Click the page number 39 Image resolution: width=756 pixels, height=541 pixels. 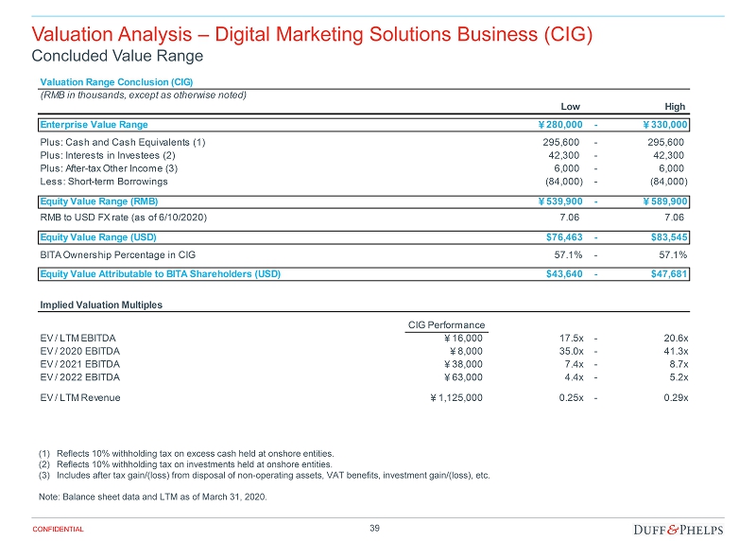pos(374,528)
